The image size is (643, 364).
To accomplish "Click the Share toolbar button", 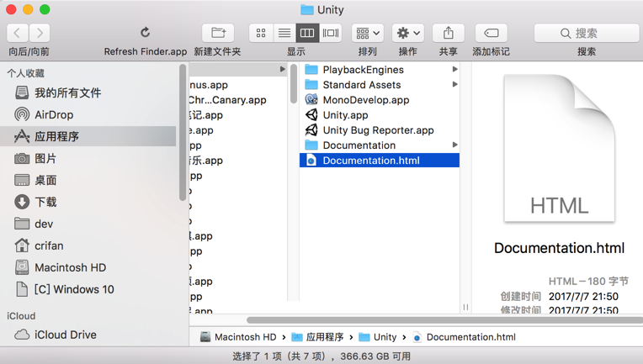I will coord(449,33).
